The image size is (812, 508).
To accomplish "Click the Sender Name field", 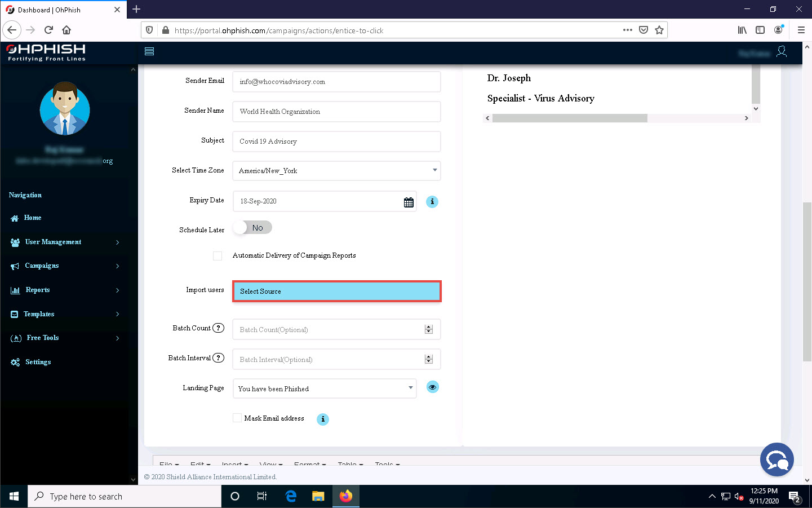I will click(336, 112).
